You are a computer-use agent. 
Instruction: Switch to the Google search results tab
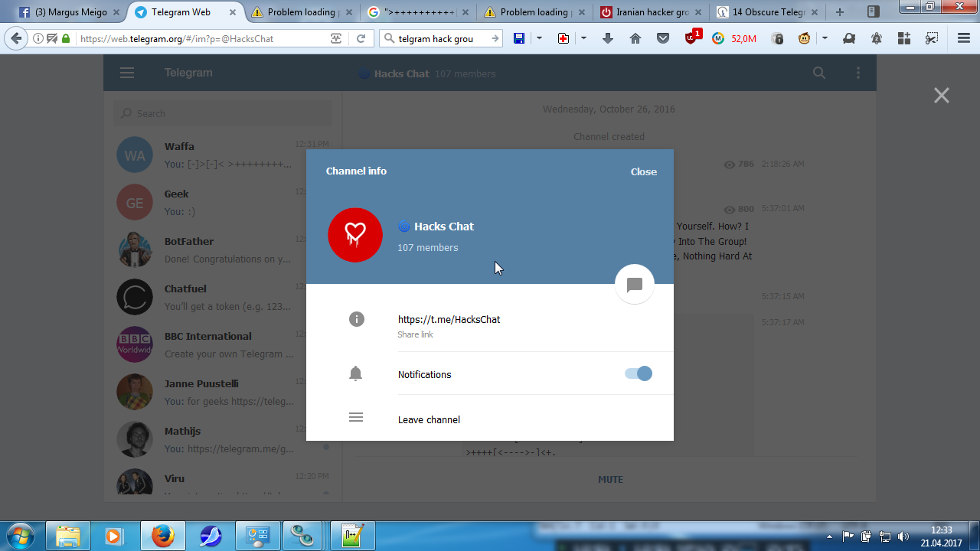pos(418,12)
